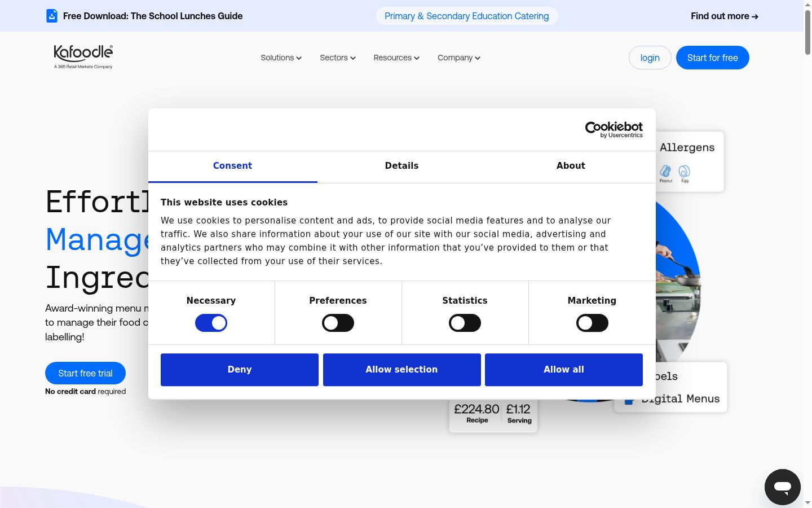Expand the Sectors dropdown menu

[x=338, y=58]
